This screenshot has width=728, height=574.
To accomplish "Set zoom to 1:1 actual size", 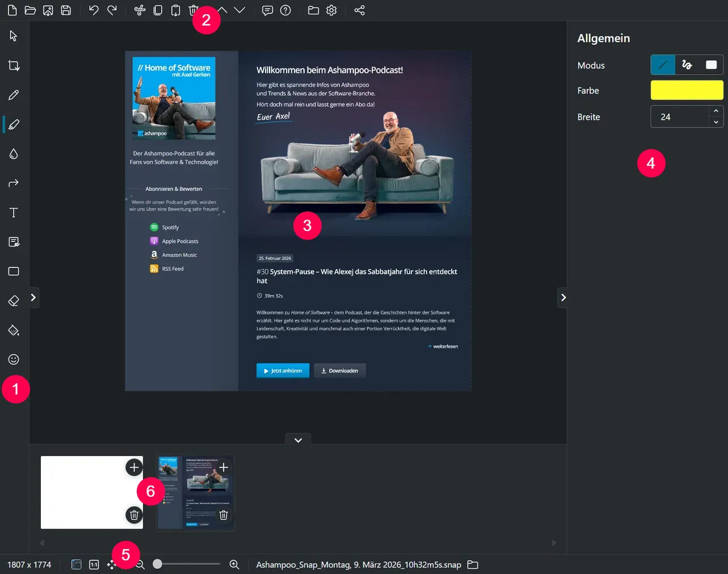I will pyautogui.click(x=94, y=564).
